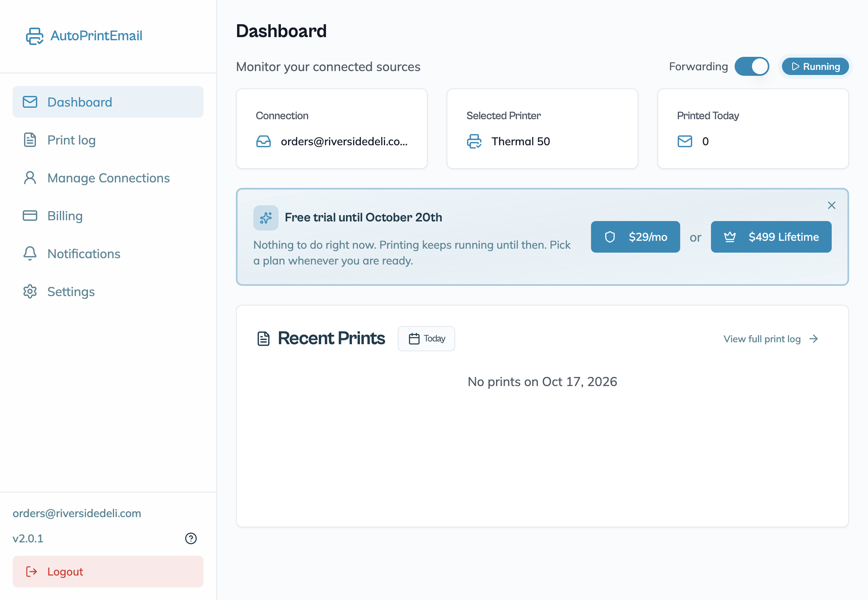Choose the $499 Lifetime plan
Viewport: 868px width, 600px height.
pyautogui.click(x=771, y=237)
